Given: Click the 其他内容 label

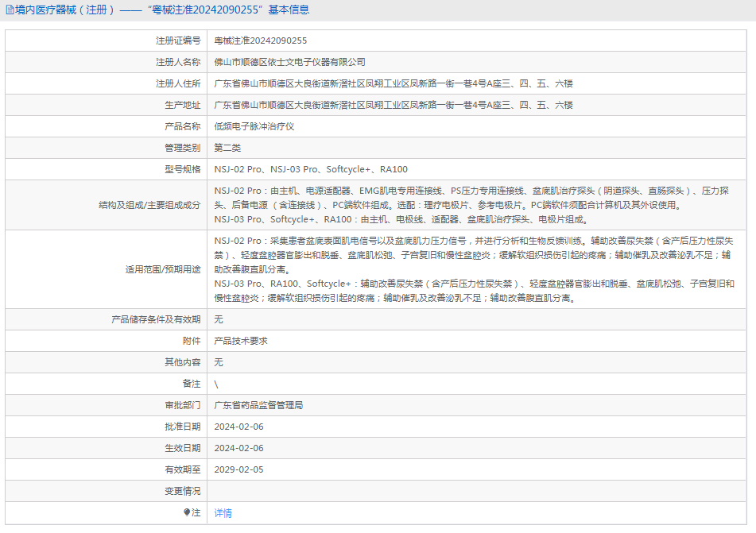Looking at the screenshot, I should (x=182, y=362).
